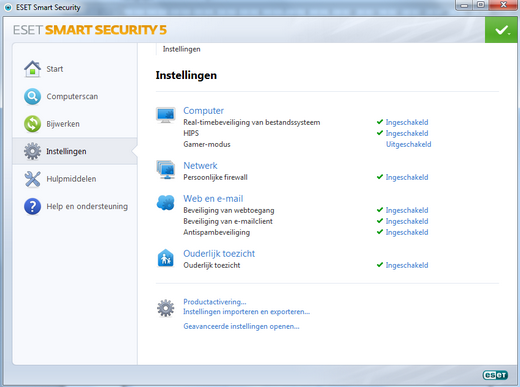Open the Ouderlijk toezicht heading link

tap(219, 254)
